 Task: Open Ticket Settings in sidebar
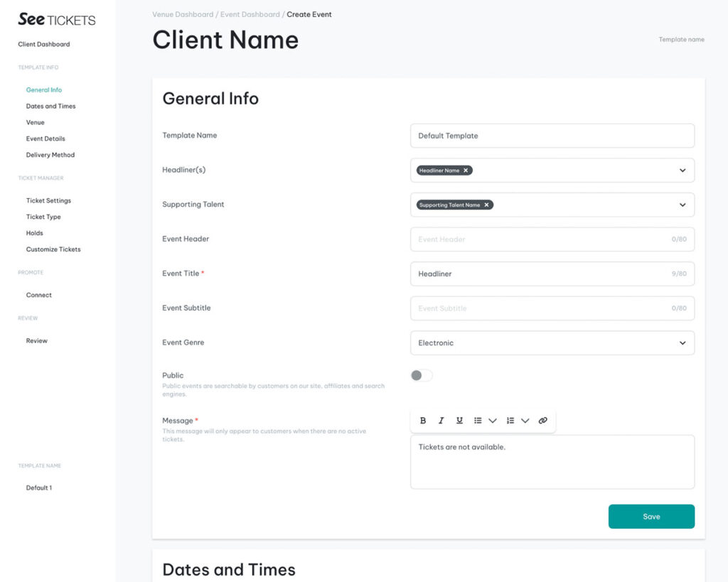[48, 201]
